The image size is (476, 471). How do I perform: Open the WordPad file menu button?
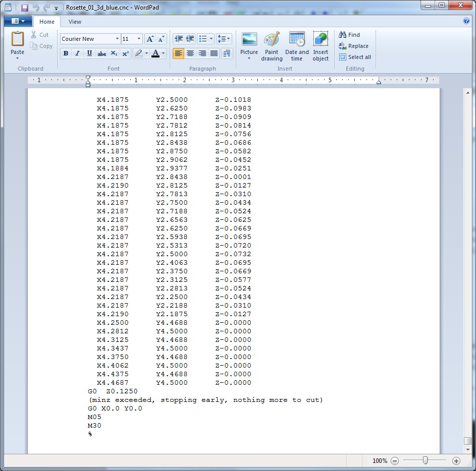(x=18, y=22)
